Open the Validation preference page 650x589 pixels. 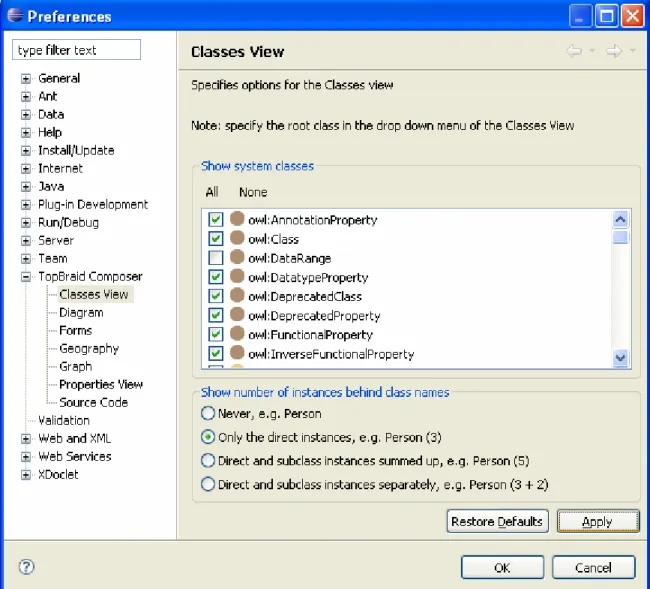click(x=64, y=420)
